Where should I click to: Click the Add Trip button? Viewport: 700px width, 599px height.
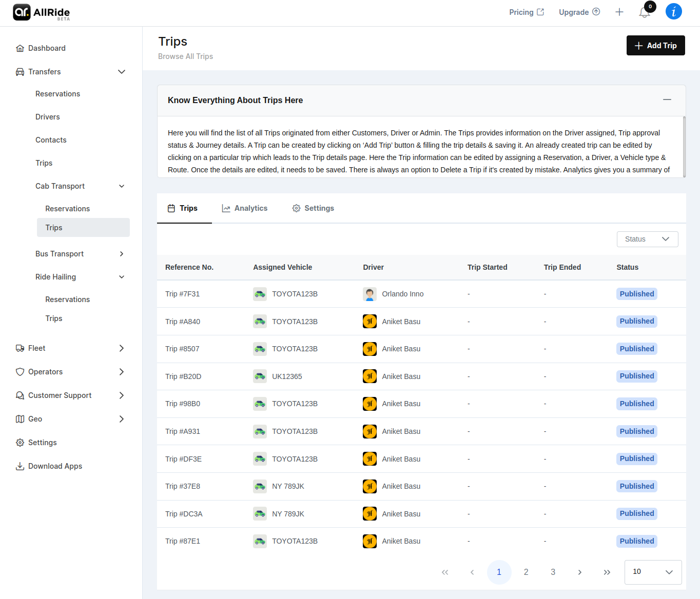(x=655, y=46)
